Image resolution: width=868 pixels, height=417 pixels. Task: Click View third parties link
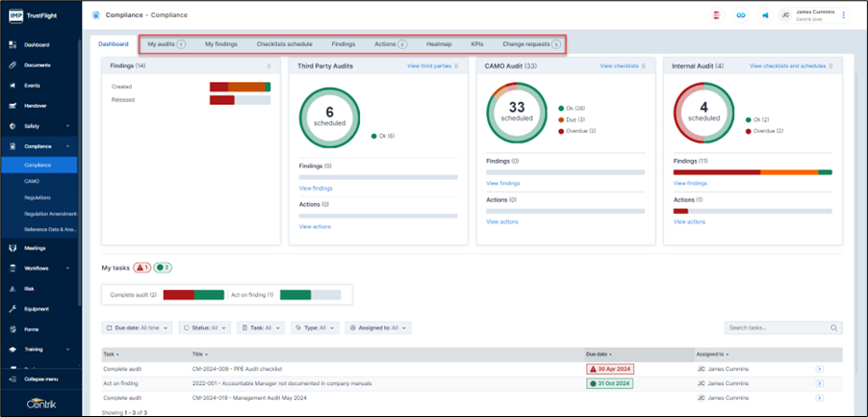[x=429, y=66]
